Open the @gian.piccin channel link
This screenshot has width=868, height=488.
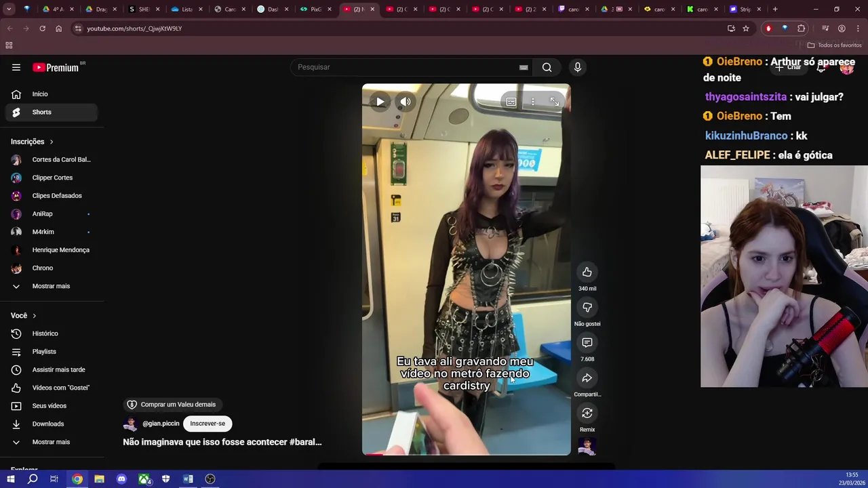(161, 424)
